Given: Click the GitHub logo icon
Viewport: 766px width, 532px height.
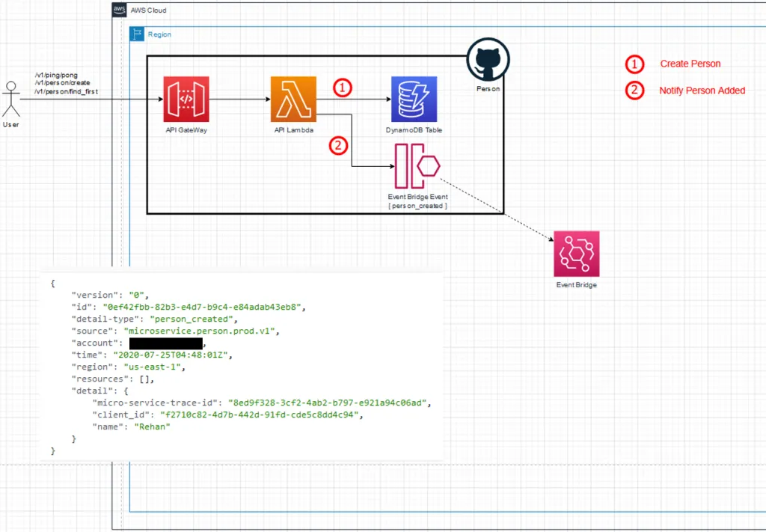Looking at the screenshot, I should tap(488, 60).
